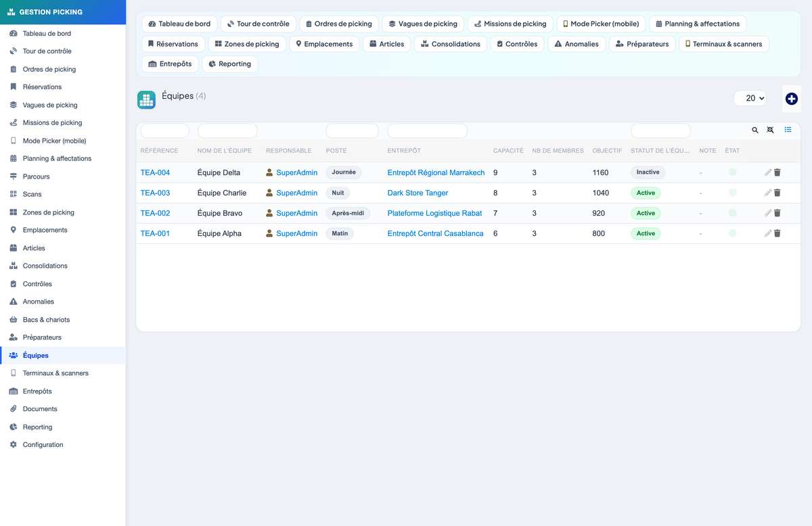Open the column list view icon
Viewport: 812px width, 526px height.
click(x=788, y=130)
